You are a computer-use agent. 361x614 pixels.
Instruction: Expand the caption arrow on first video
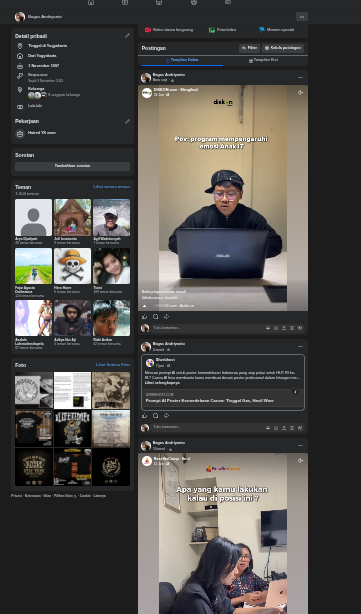click(x=144, y=306)
